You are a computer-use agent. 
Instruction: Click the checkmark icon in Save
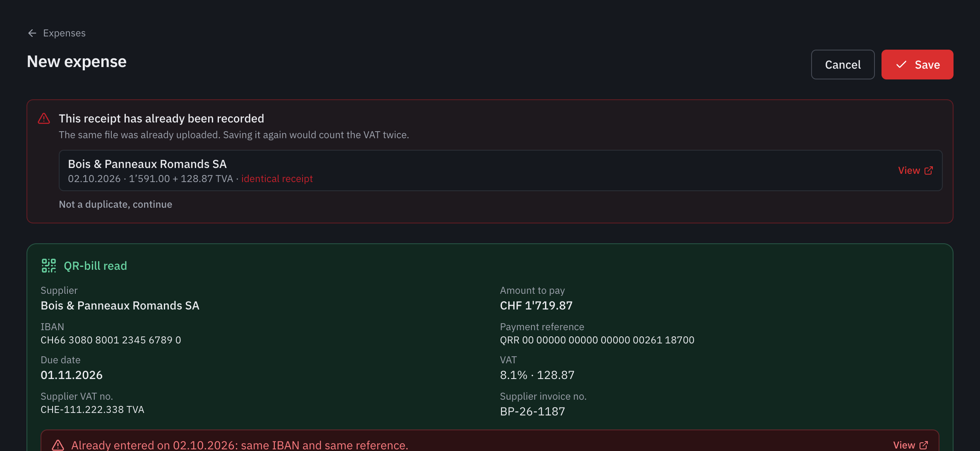[901, 65]
